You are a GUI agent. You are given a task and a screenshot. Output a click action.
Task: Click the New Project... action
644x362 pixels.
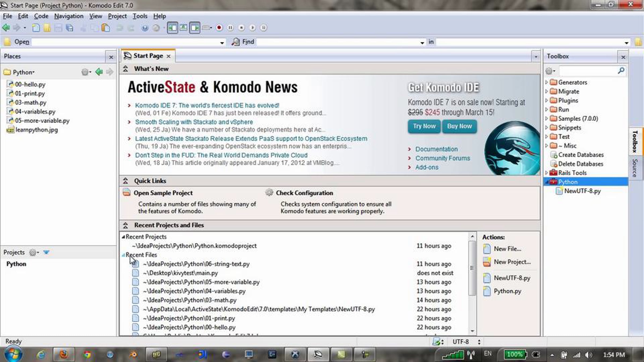[512, 262]
